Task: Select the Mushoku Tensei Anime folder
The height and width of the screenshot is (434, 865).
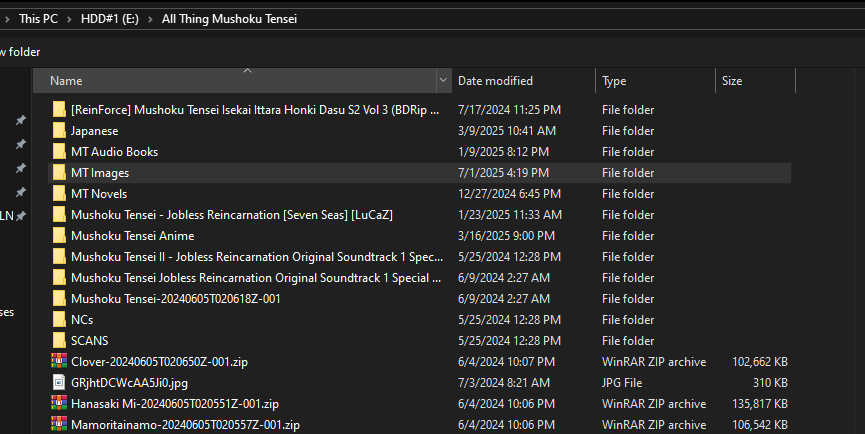Action: [419, 235]
